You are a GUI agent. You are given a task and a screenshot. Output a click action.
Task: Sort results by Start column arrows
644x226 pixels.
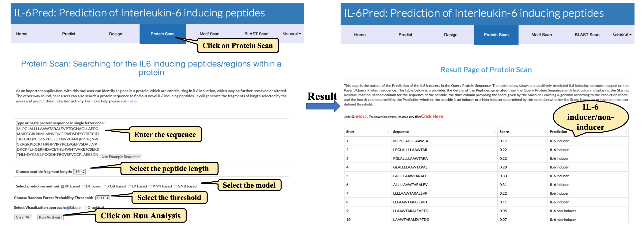pos(388,132)
